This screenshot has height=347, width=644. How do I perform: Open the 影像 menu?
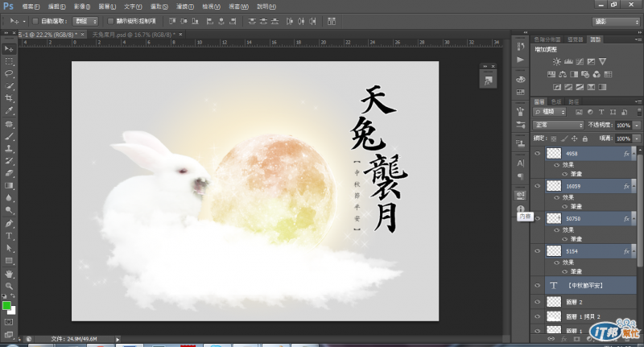82,6
